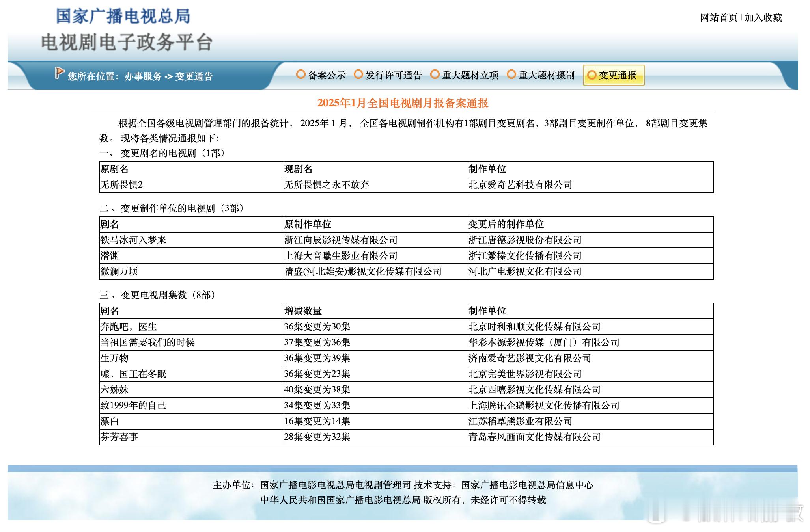Select the drama name 芬芳喜事

click(119, 437)
